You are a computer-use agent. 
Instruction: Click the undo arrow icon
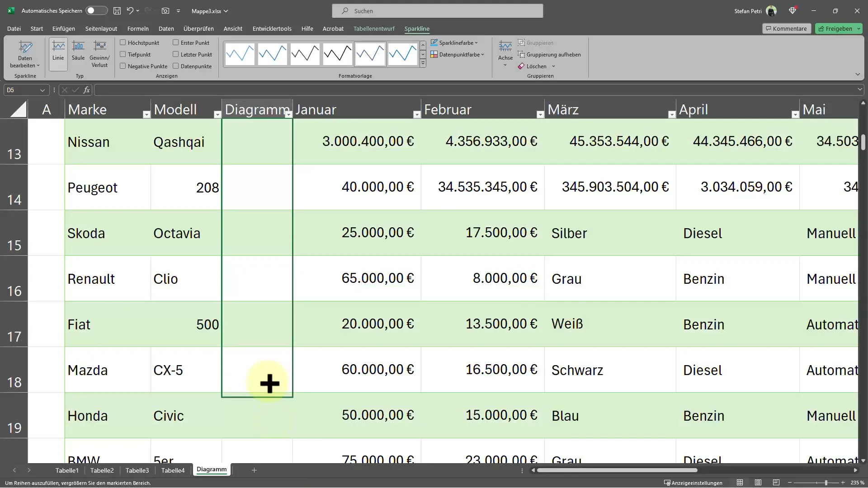pos(130,11)
